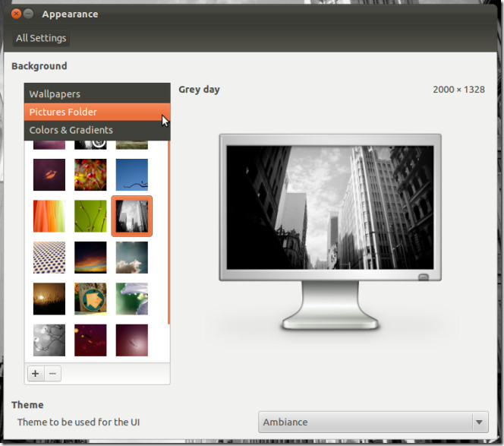The width and height of the screenshot is (504, 446).
Task: Click the 'Background' section heading
Action: point(39,66)
